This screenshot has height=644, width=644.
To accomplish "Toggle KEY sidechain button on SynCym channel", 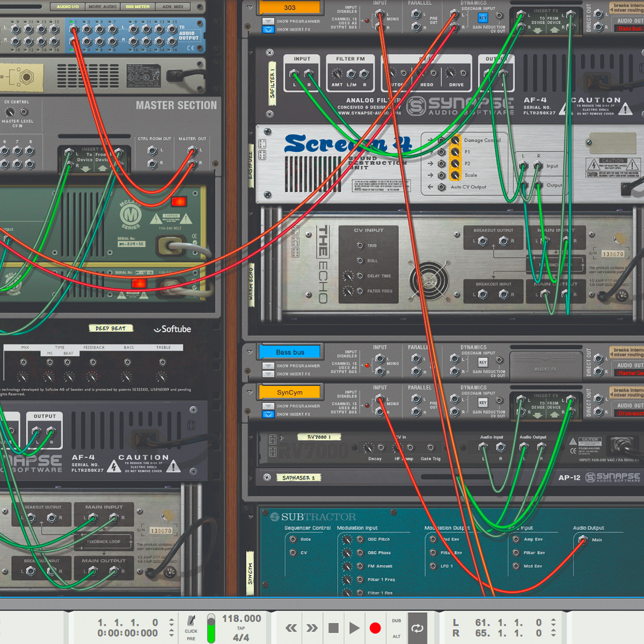I will pos(483,402).
